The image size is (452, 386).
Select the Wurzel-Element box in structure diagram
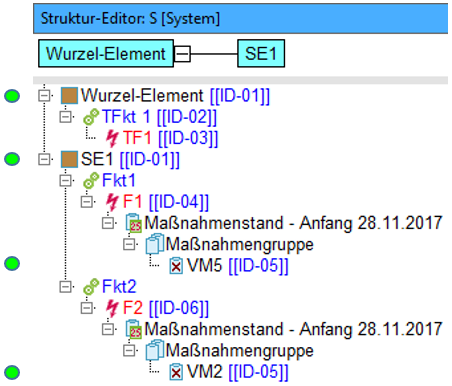(106, 53)
